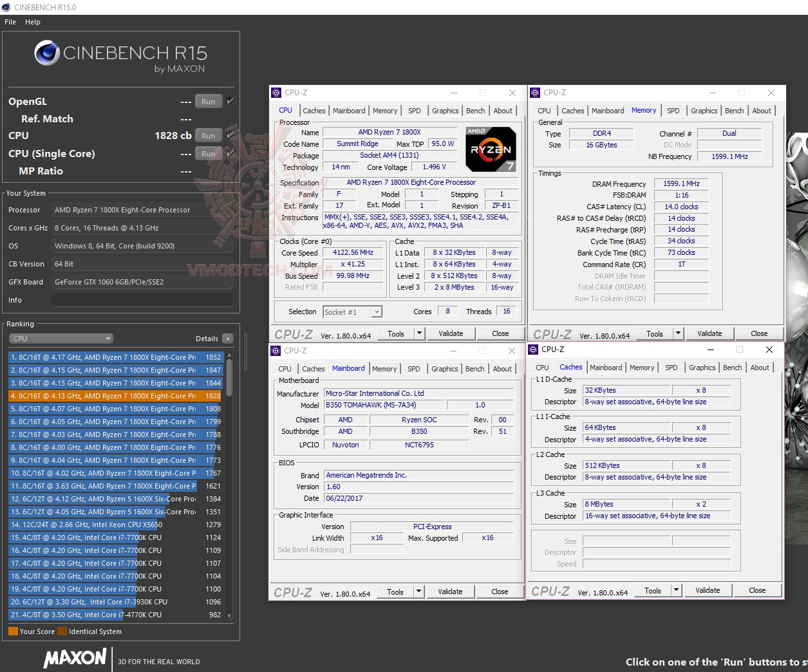Minimize the Memory CPU-Z window
Viewport: 808px width, 672px height.
(x=713, y=93)
